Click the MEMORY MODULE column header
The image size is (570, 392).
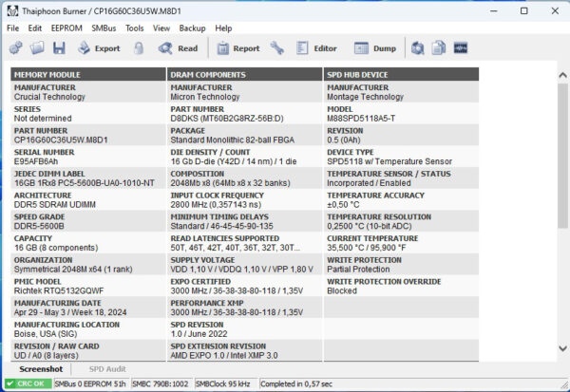click(88, 74)
